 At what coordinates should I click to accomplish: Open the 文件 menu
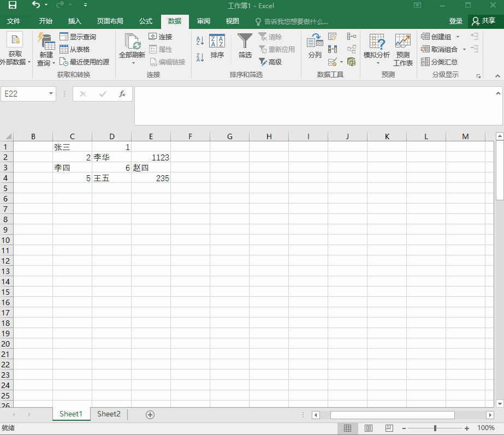(14, 21)
